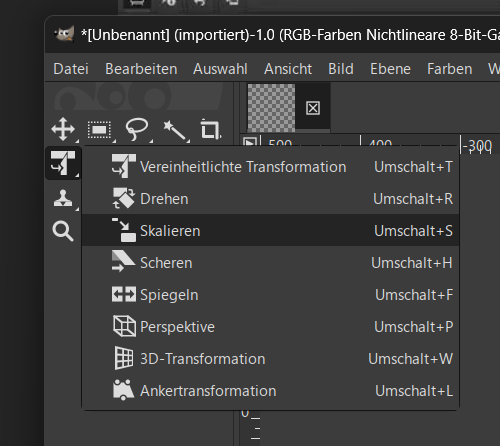500x446 pixels.
Task: Click the ruler corner navigation button
Action: click(x=250, y=141)
